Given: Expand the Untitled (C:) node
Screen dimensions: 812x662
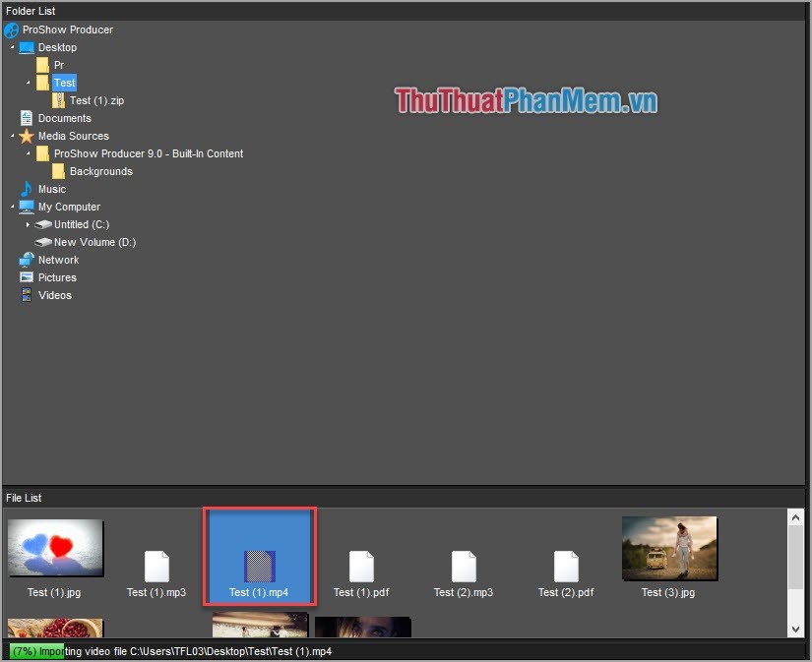Looking at the screenshot, I should [x=28, y=224].
